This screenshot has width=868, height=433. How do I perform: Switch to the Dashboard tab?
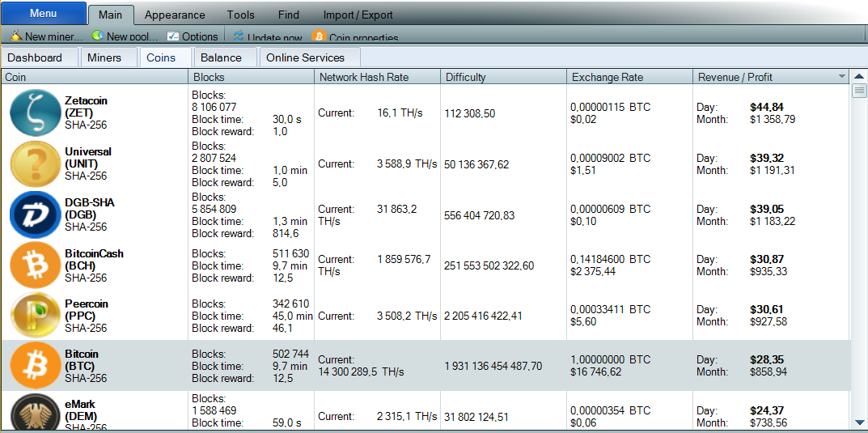(x=39, y=57)
